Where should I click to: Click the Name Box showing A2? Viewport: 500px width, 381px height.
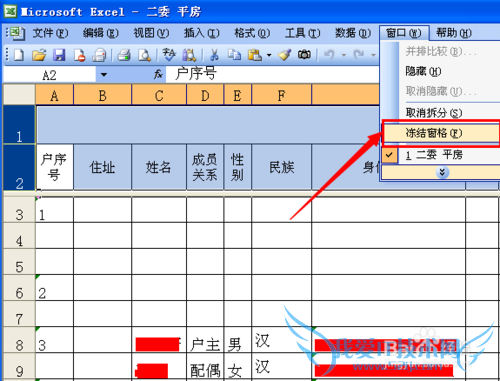tap(49, 75)
